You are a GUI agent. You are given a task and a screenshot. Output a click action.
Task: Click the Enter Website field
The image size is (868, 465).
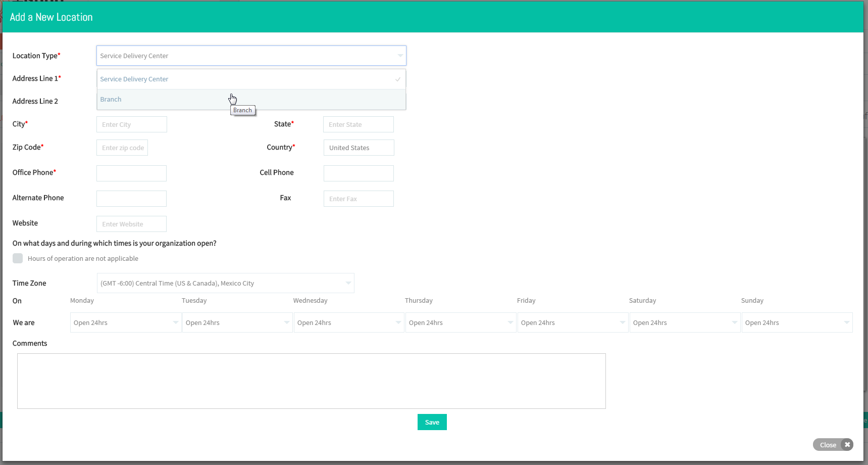click(x=131, y=224)
